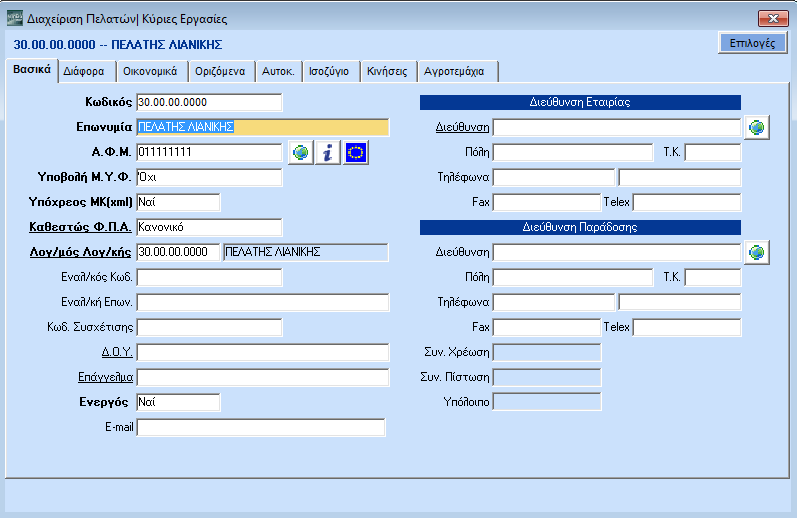Open the Υποβολή Μ.Υ.Φ. value field
Viewport: 797px width, 518px height.
(209, 177)
